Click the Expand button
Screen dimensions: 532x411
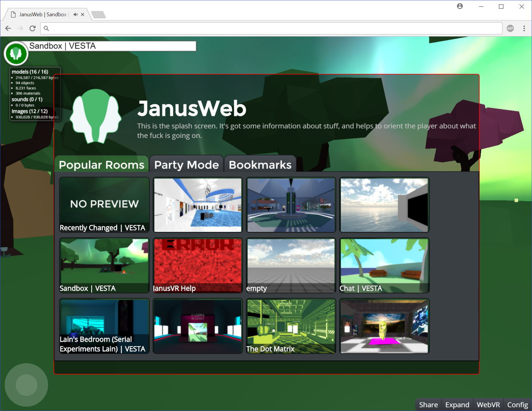point(457,404)
